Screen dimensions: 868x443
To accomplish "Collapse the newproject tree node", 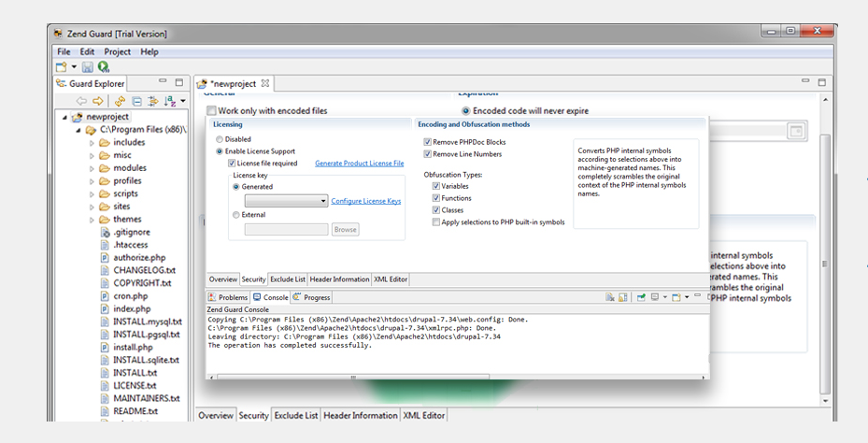I will pos(64,118).
